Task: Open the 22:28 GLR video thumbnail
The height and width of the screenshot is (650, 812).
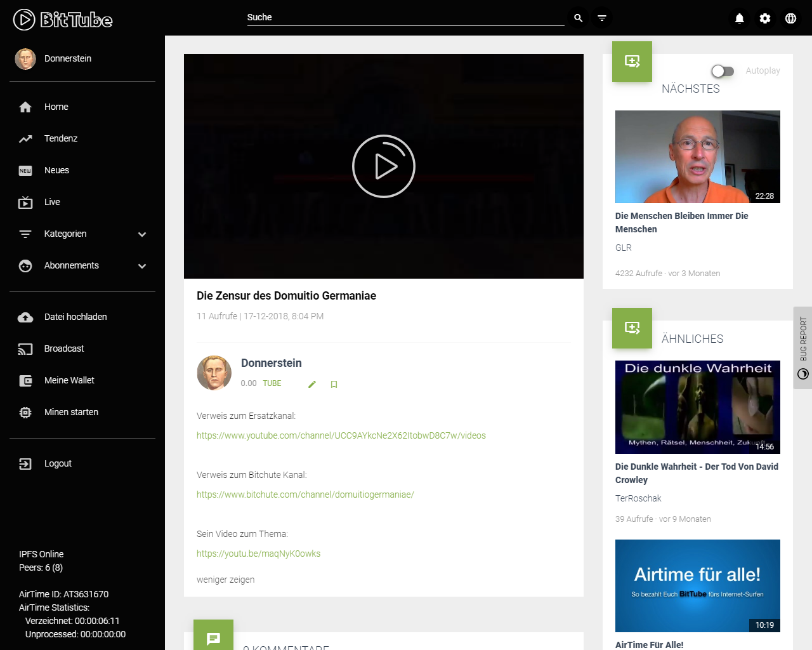Action: pos(698,157)
